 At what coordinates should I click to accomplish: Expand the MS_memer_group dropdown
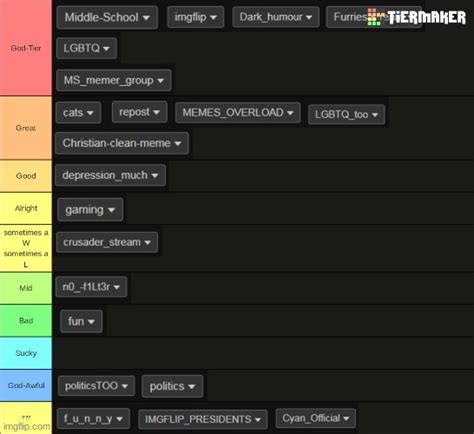(114, 80)
